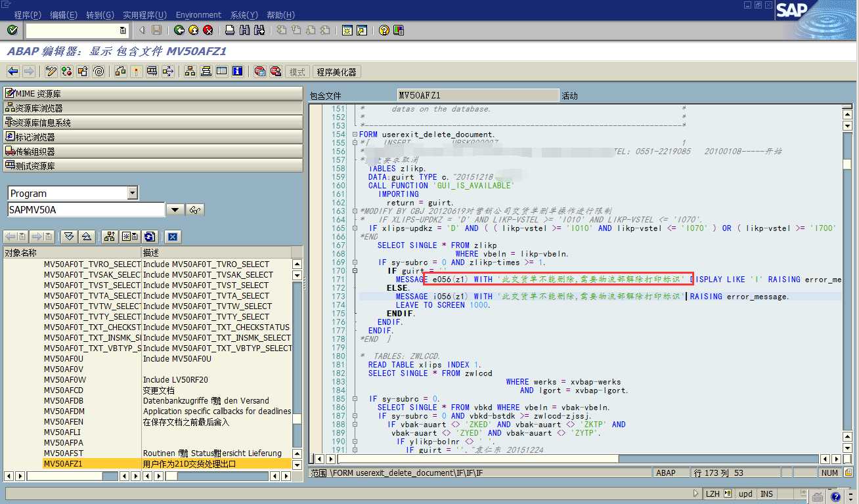Screen dimensions: 859x504
Task: Click the yellow Help question mark icon
Action: 384,30
